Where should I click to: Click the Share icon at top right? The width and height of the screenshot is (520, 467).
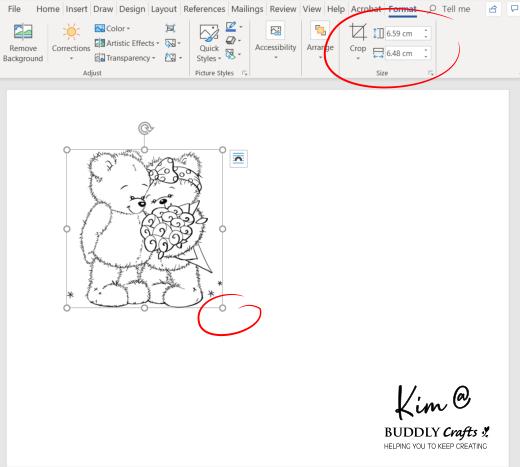coord(493,9)
